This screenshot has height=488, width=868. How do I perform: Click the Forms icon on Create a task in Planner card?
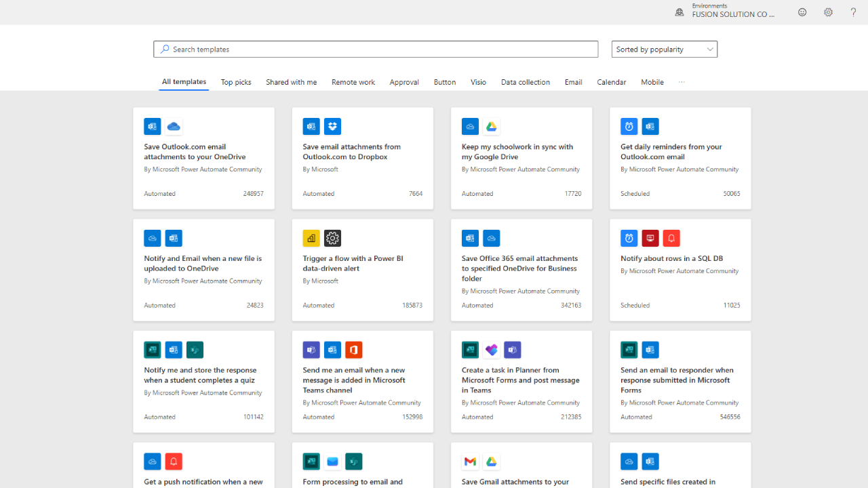[x=470, y=350]
